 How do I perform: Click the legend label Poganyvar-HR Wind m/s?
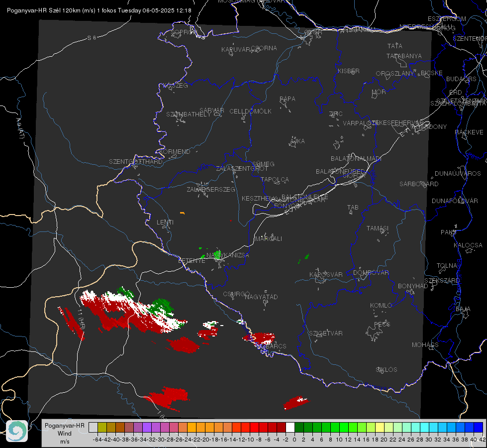coord(65,434)
